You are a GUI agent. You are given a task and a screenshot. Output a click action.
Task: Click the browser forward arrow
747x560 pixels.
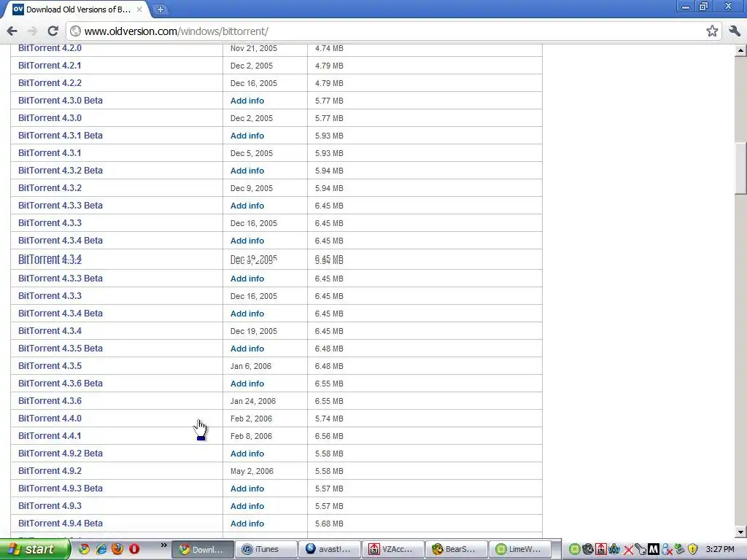tap(32, 31)
